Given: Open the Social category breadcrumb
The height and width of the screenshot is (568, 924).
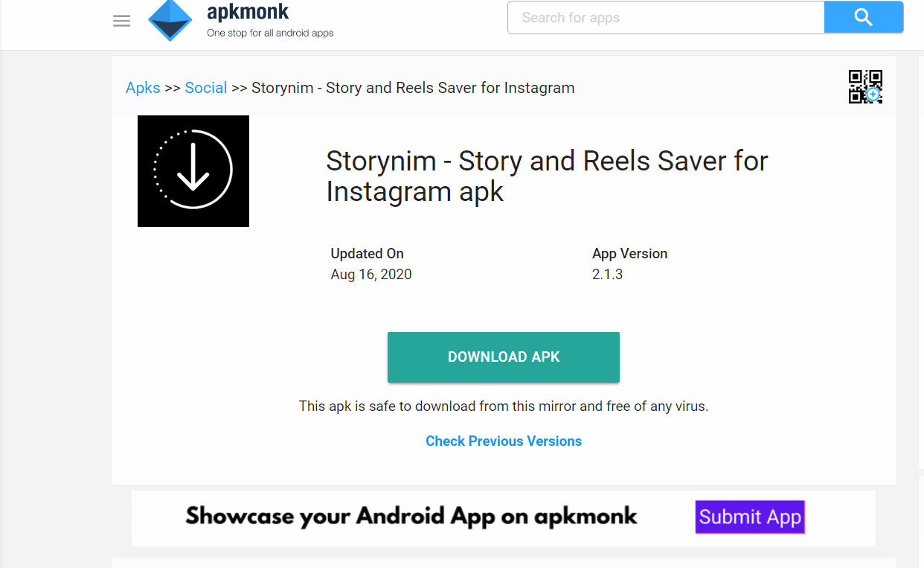Looking at the screenshot, I should 206,88.
